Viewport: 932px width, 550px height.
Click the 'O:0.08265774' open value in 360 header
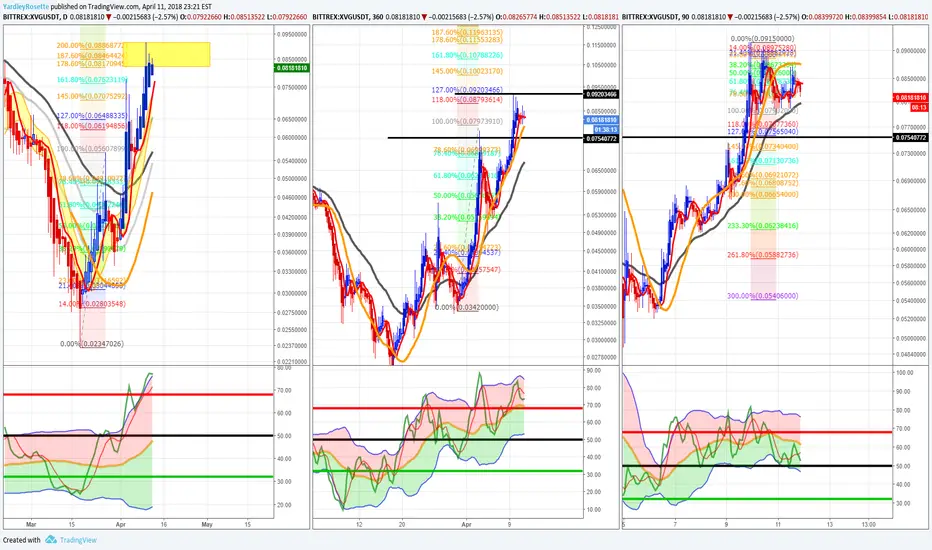pos(517,17)
